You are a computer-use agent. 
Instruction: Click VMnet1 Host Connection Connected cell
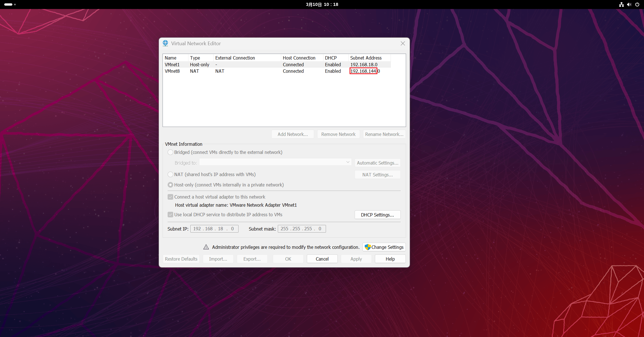pyautogui.click(x=293, y=65)
